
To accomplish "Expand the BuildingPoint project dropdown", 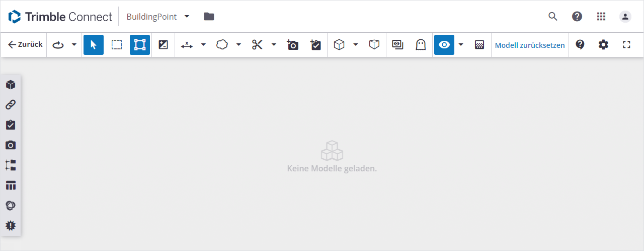I will point(187,16).
